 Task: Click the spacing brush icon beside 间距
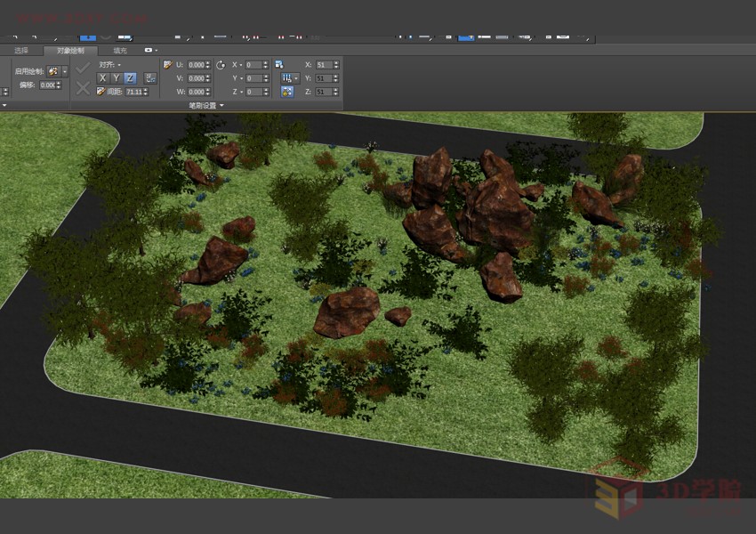point(101,92)
